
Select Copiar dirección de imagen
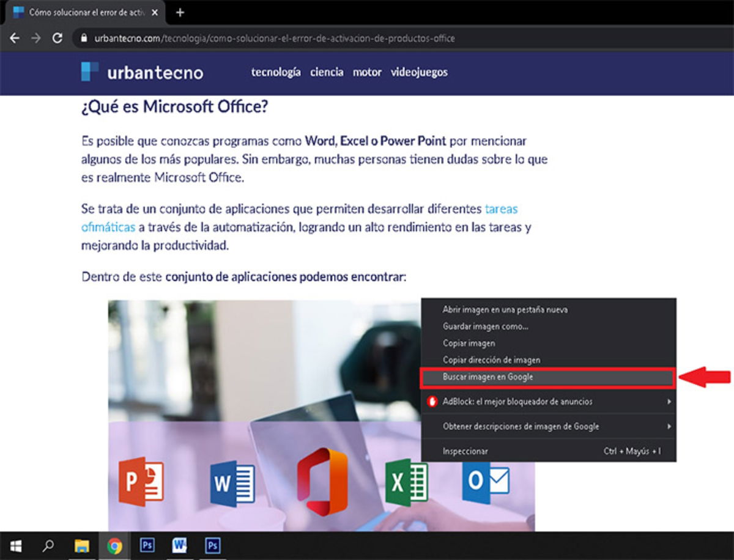click(x=491, y=360)
